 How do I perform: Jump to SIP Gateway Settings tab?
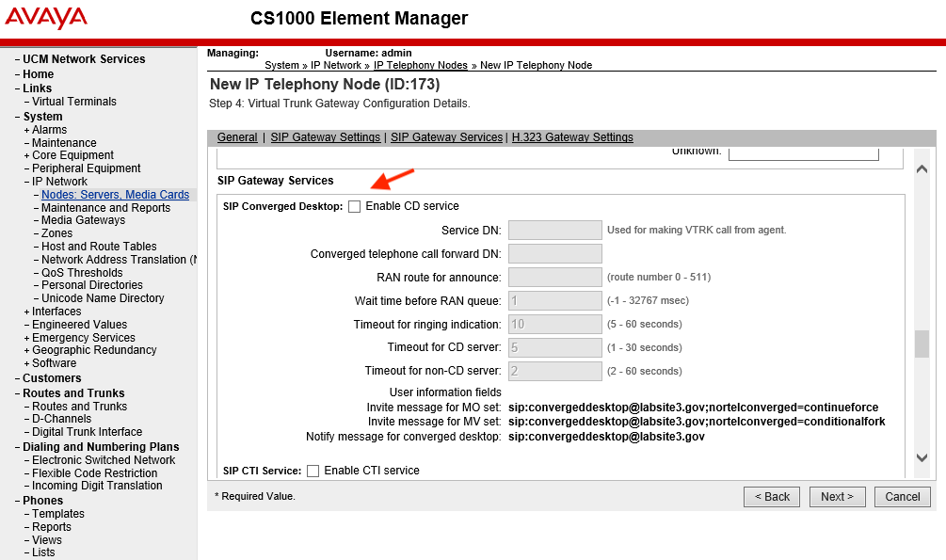(325, 137)
